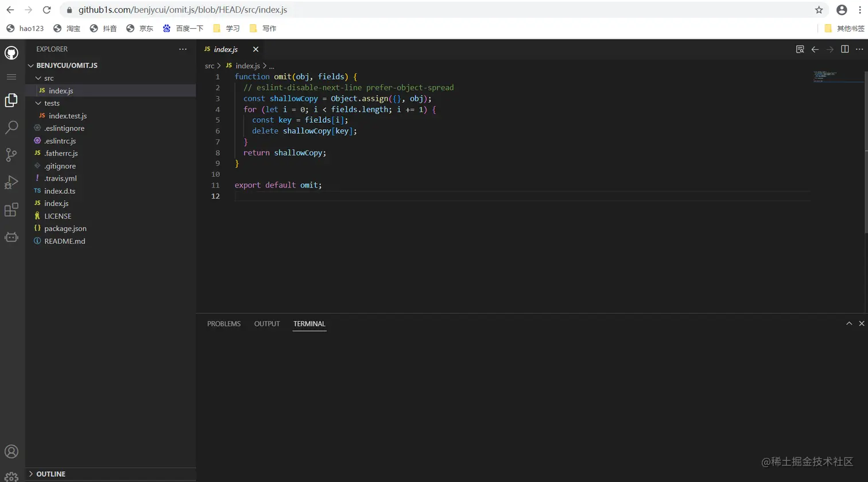Image resolution: width=868 pixels, height=482 pixels.
Task: Click 'return shallowCopy;' code line
Action: click(x=285, y=153)
